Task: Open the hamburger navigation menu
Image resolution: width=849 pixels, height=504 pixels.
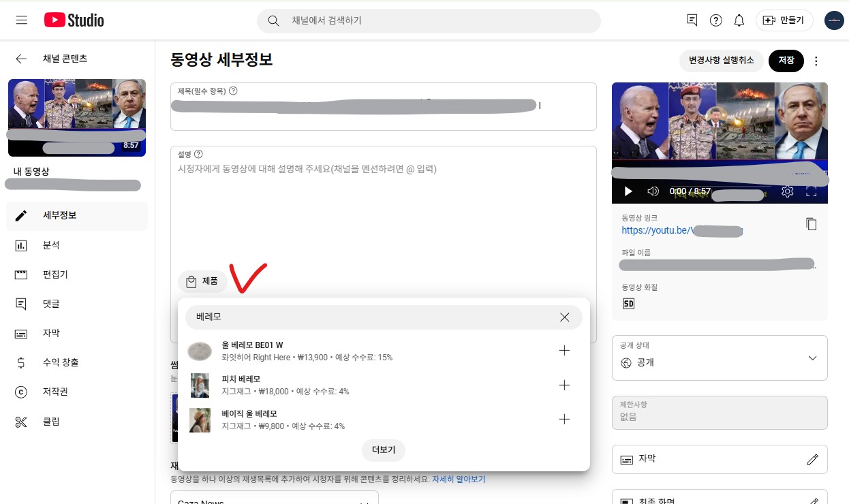Action: (x=22, y=20)
